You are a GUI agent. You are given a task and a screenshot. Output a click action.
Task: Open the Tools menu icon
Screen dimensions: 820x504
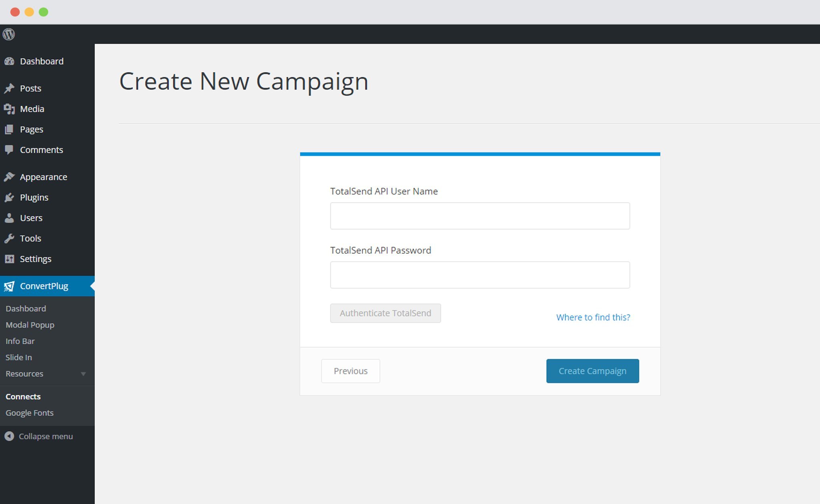(9, 238)
